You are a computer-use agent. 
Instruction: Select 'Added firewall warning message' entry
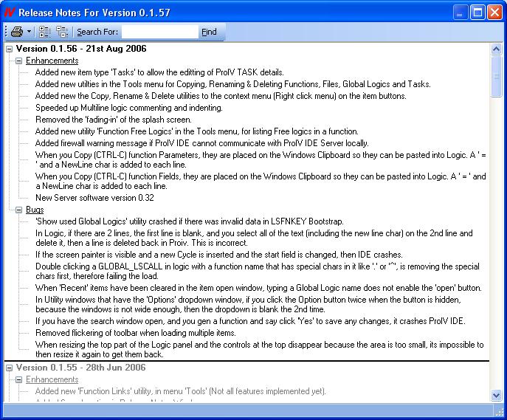click(x=202, y=143)
